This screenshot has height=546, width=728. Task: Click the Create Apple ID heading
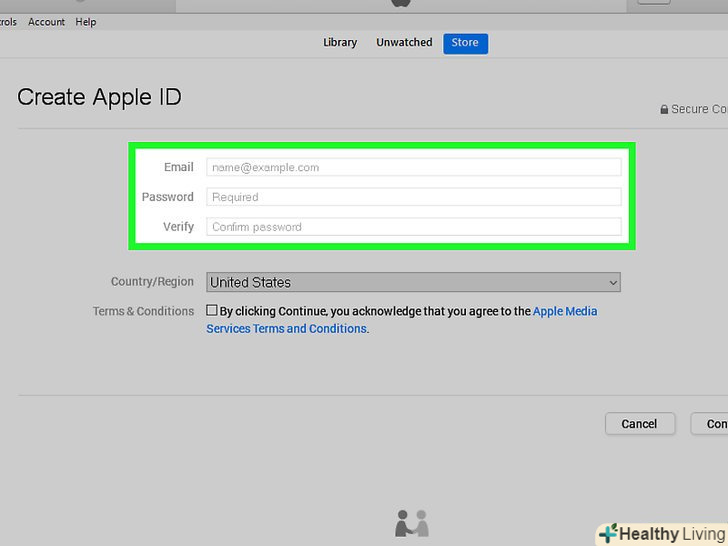pos(99,98)
